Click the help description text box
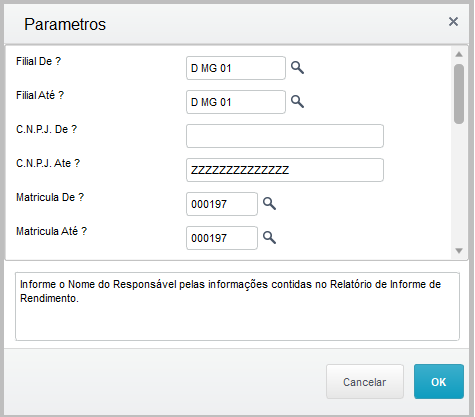This screenshot has width=475, height=417. coord(237,307)
